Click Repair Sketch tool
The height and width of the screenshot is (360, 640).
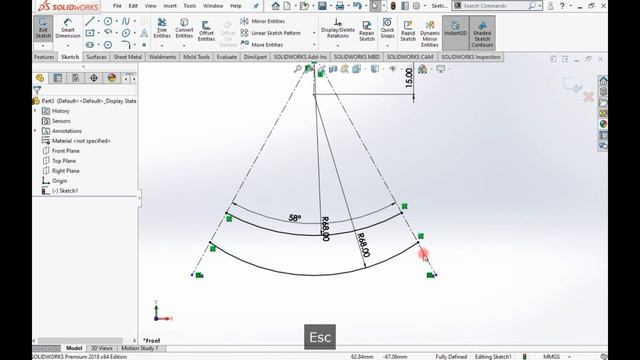(367, 31)
